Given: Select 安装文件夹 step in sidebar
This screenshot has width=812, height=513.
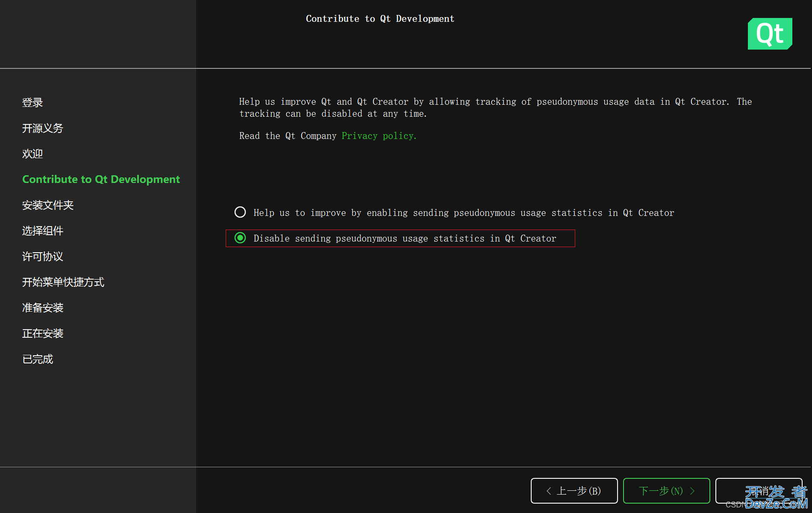Looking at the screenshot, I should (x=48, y=205).
